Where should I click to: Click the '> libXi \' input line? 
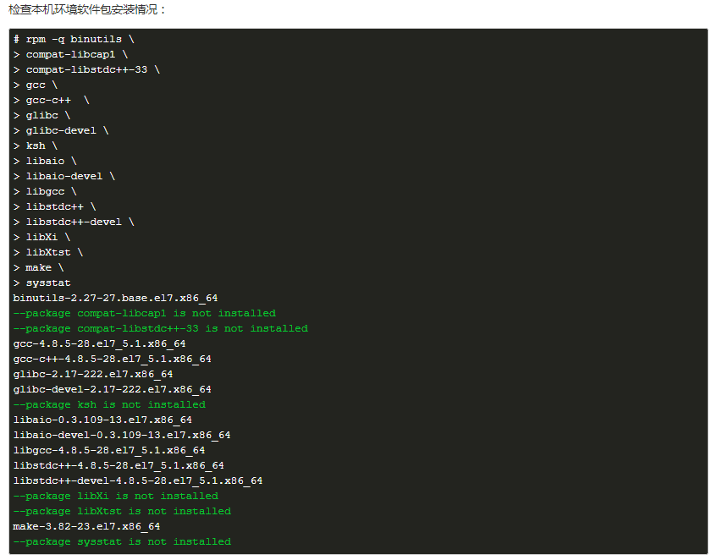(x=41, y=238)
